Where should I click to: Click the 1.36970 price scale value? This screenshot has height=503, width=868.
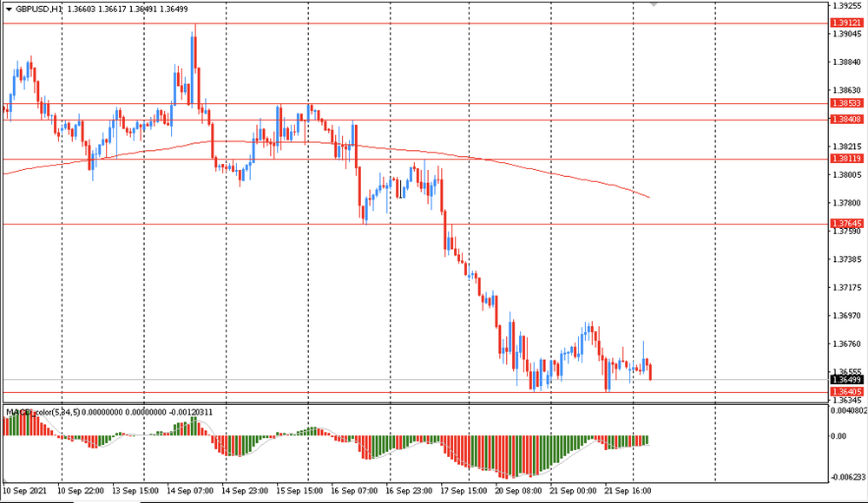tap(847, 316)
